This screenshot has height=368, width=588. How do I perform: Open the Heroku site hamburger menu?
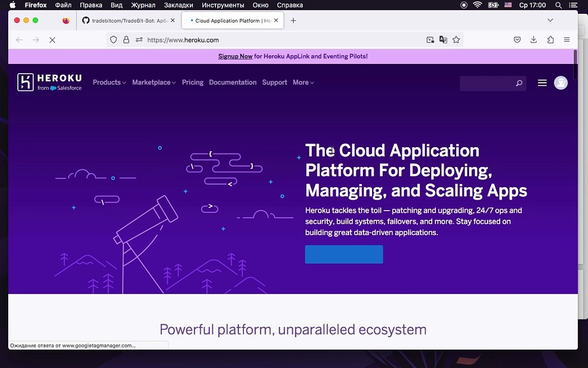tap(542, 83)
